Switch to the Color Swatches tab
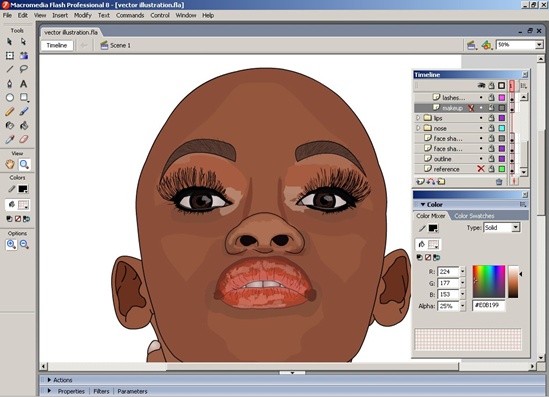This screenshot has width=549, height=397. 474,216
